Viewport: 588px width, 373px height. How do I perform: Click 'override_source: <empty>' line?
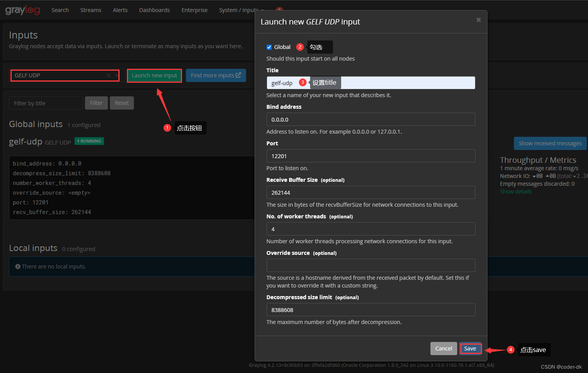pos(52,193)
